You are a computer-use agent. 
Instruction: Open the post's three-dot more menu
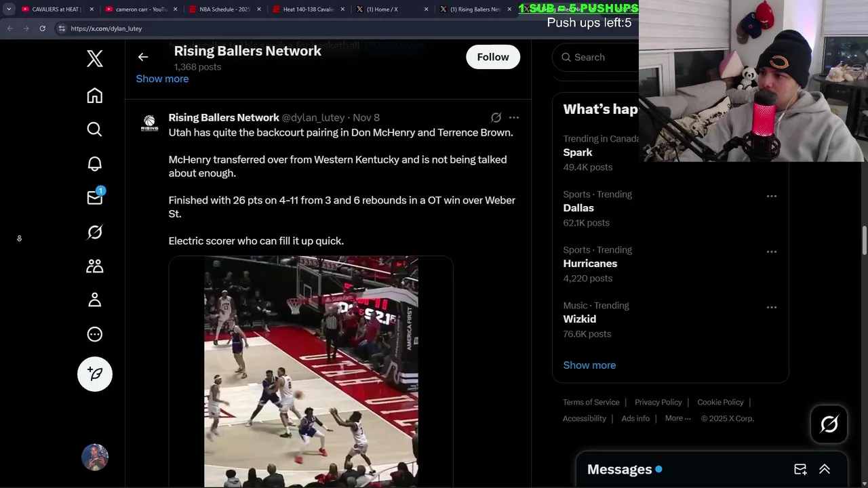514,117
